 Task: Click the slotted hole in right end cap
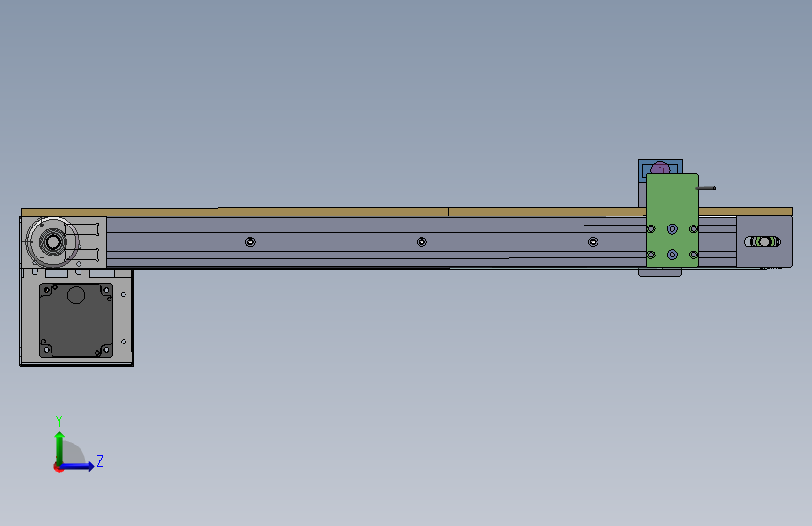click(761, 241)
